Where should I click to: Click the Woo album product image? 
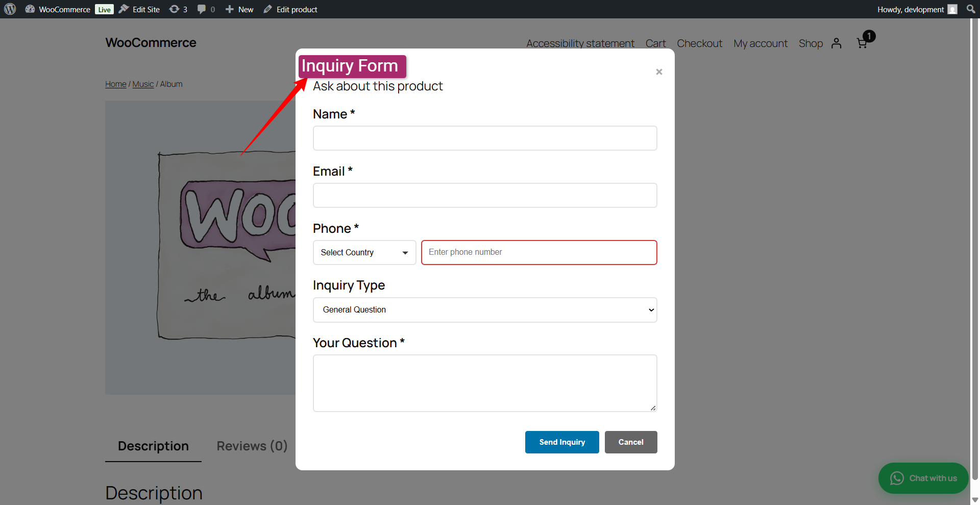pyautogui.click(x=200, y=248)
